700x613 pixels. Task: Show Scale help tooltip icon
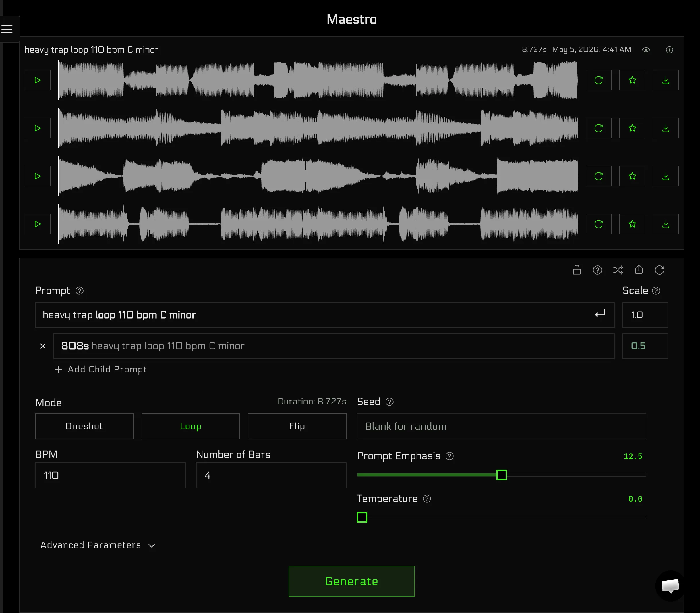pos(656,290)
